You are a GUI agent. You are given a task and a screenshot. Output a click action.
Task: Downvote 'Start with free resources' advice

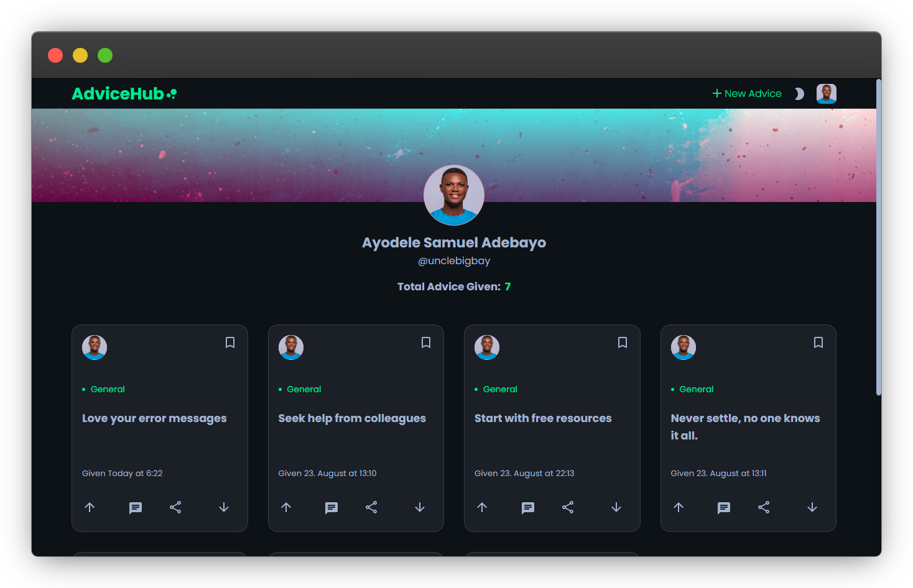[x=616, y=507]
